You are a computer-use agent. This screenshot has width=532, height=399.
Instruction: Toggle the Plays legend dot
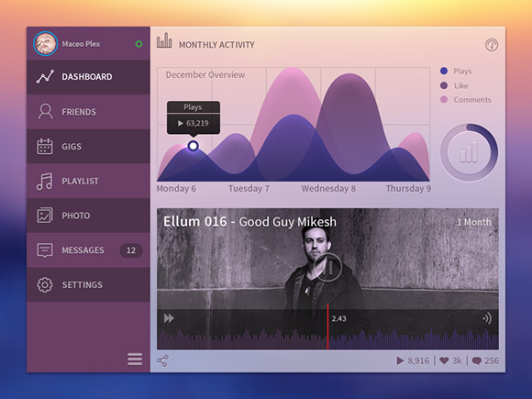pyautogui.click(x=444, y=71)
